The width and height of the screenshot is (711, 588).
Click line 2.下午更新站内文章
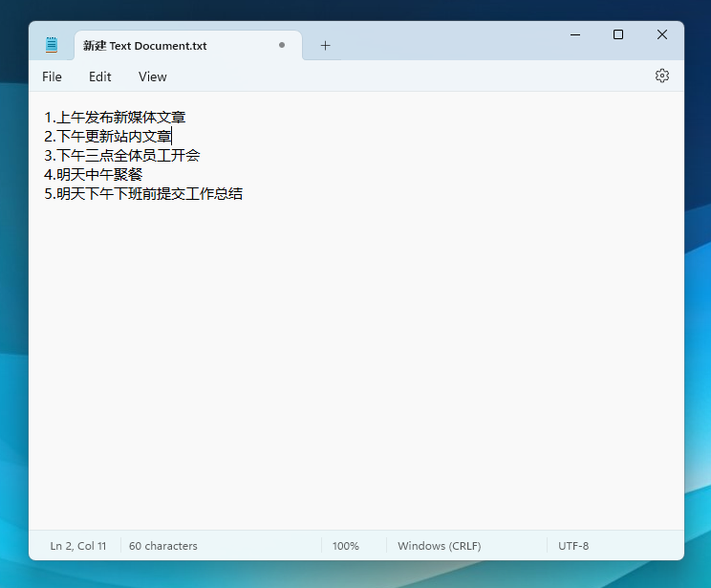(x=107, y=136)
